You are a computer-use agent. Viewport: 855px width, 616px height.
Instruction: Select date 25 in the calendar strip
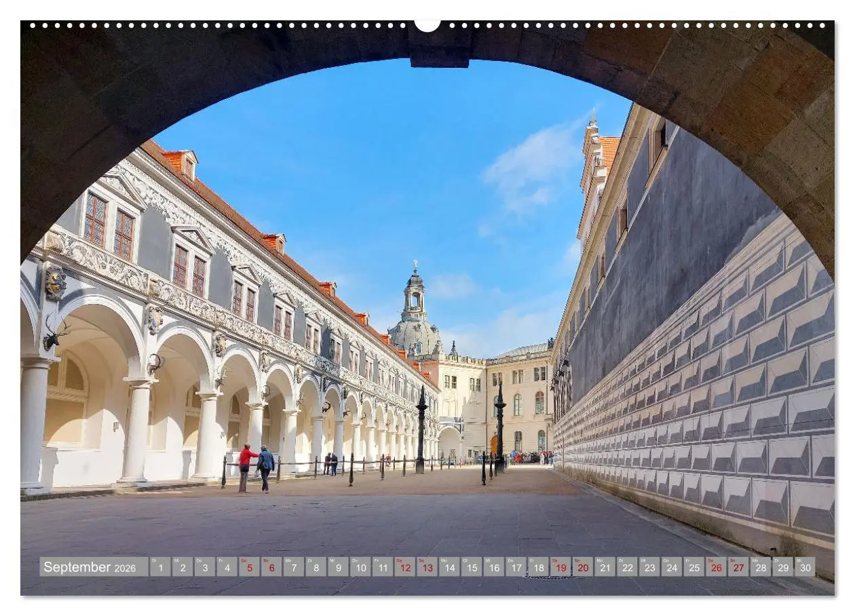693,567
